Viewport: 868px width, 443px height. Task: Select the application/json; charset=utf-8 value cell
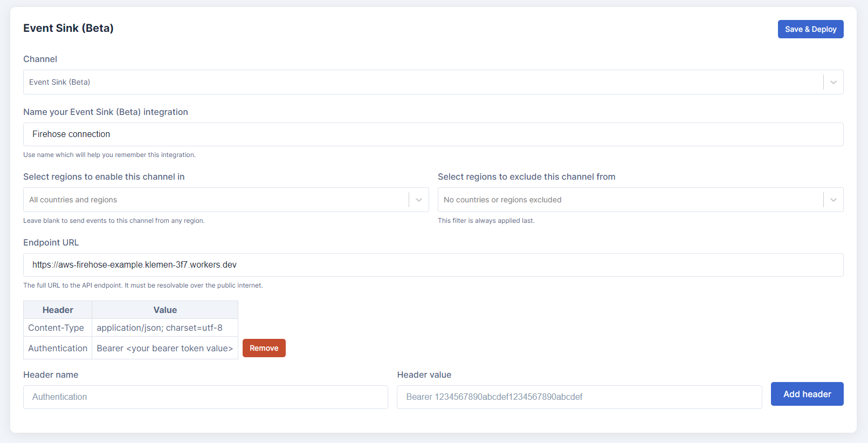click(165, 328)
